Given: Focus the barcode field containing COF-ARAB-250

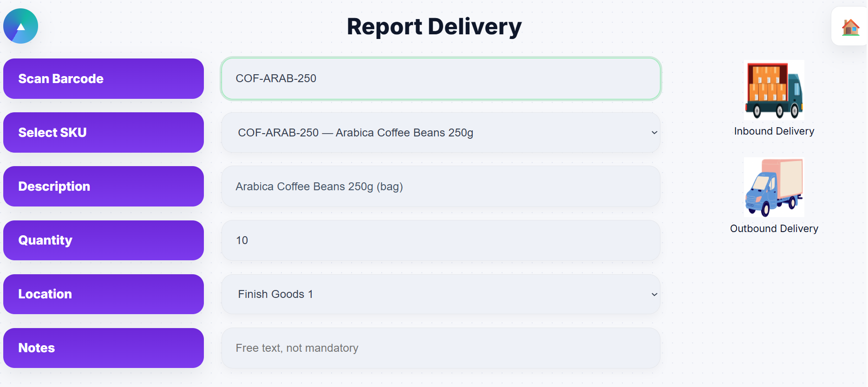Looking at the screenshot, I should click(440, 79).
